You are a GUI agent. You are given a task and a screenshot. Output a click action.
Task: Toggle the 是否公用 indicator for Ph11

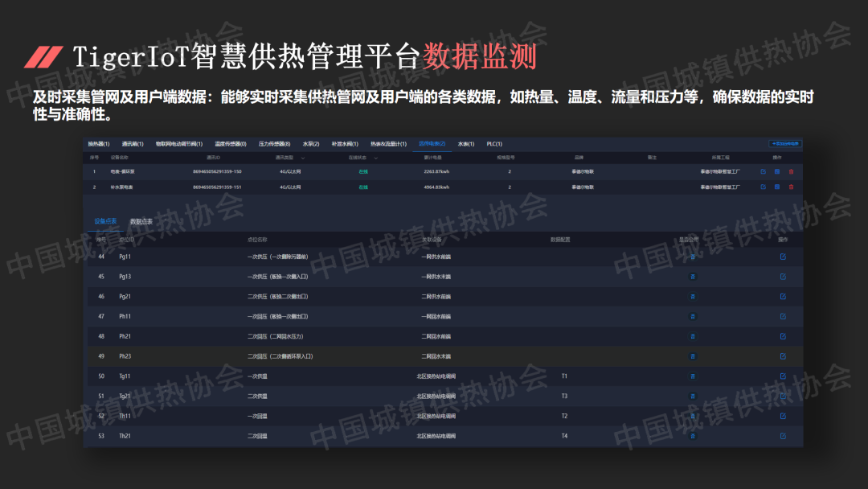pos(692,316)
